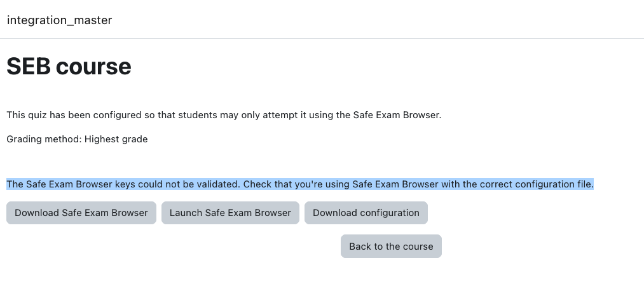644x284 pixels.
Task: Click 'This quiz' at start of description
Action: [x=27, y=115]
